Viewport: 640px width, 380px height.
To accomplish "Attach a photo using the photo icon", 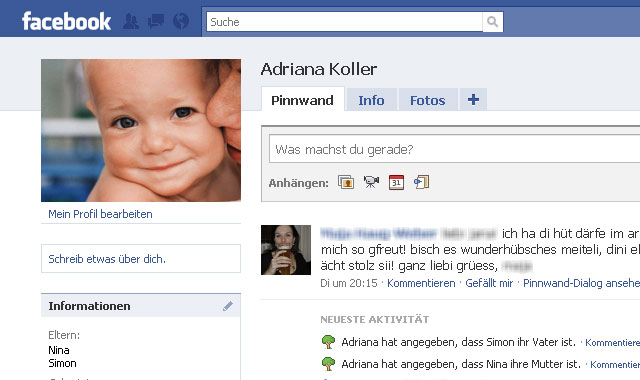I will click(346, 182).
